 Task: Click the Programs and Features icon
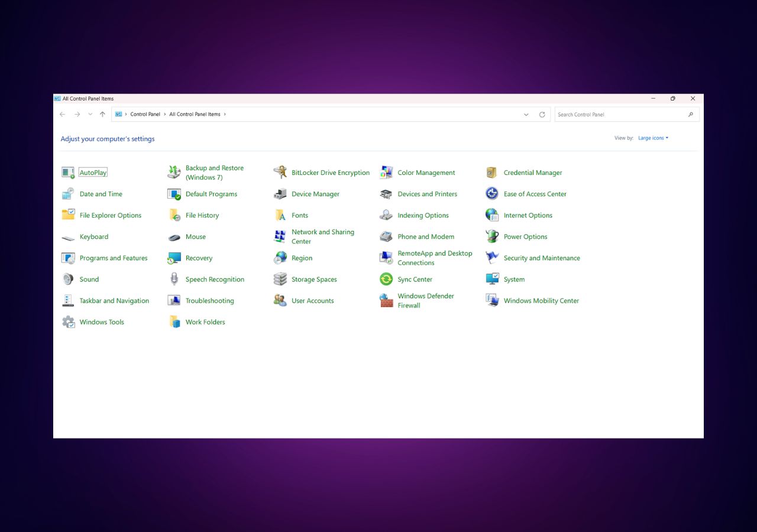point(69,258)
